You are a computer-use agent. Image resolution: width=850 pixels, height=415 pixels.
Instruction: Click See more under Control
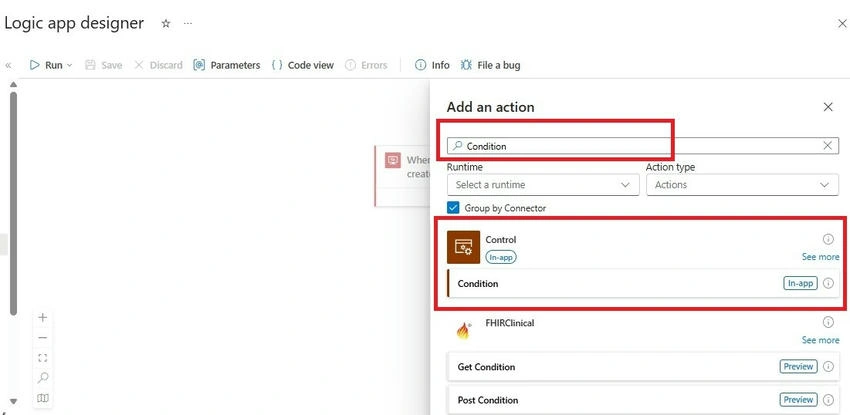point(820,257)
